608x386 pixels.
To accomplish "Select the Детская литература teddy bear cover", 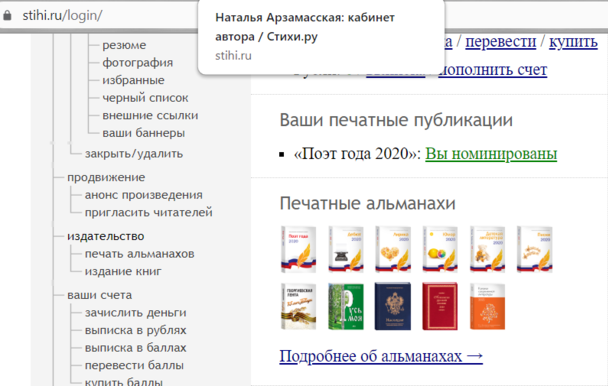I will click(487, 249).
